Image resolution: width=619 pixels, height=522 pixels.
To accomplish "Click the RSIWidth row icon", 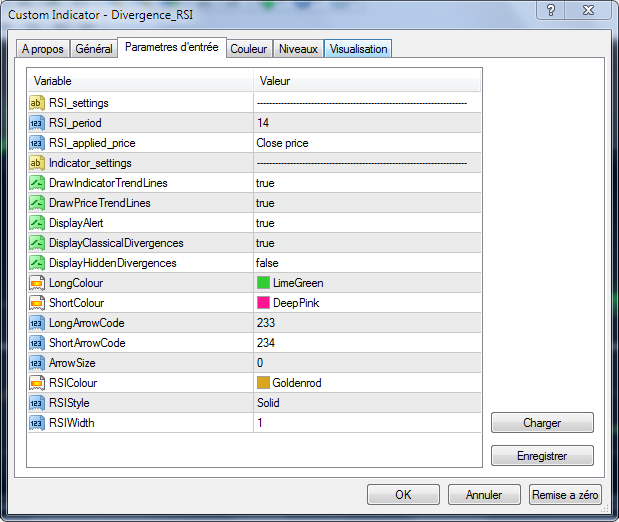I will coord(37,423).
